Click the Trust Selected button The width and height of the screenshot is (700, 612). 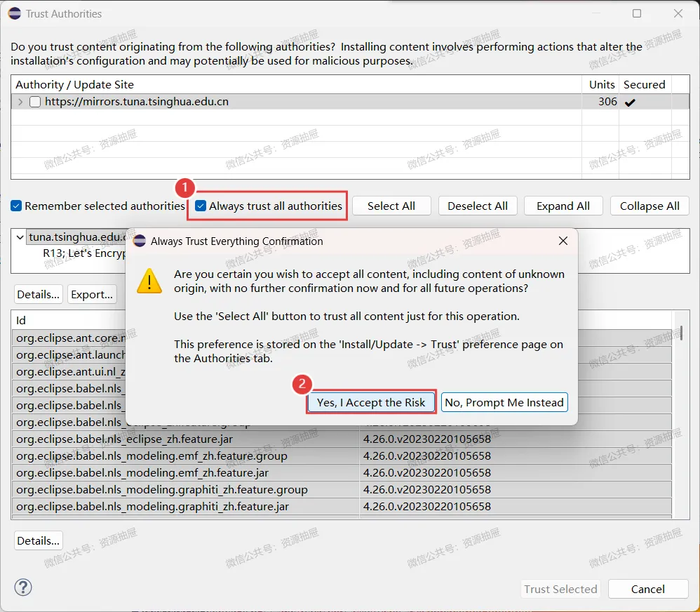coord(560,590)
